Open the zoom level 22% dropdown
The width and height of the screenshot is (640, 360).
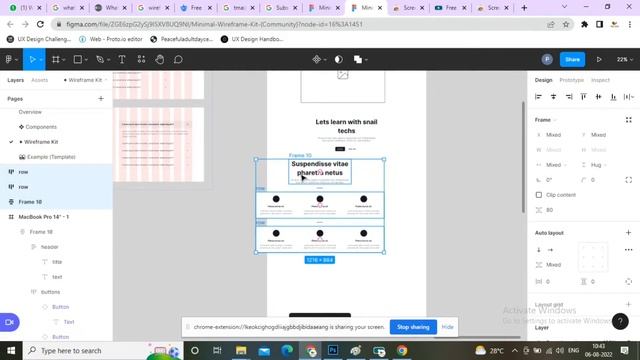(x=625, y=60)
